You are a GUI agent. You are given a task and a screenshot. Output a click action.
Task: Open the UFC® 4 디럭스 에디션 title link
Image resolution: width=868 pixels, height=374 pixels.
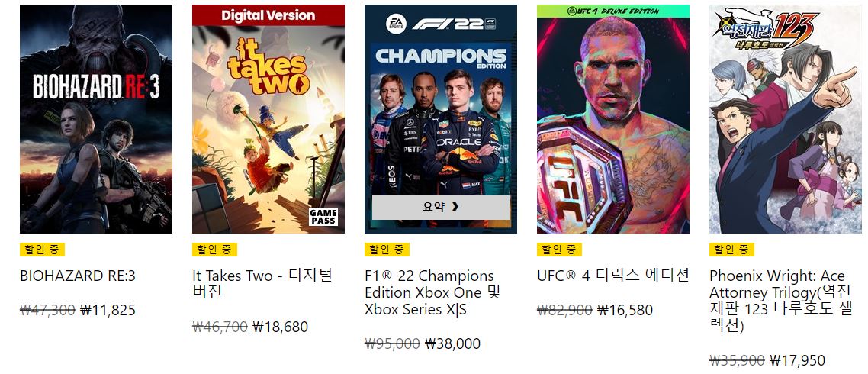click(613, 276)
